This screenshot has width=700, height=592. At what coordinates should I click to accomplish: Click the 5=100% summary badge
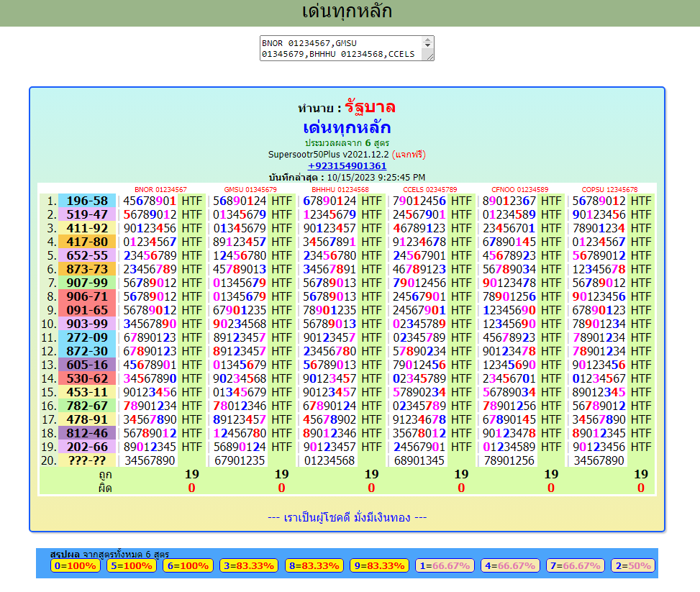(131, 565)
